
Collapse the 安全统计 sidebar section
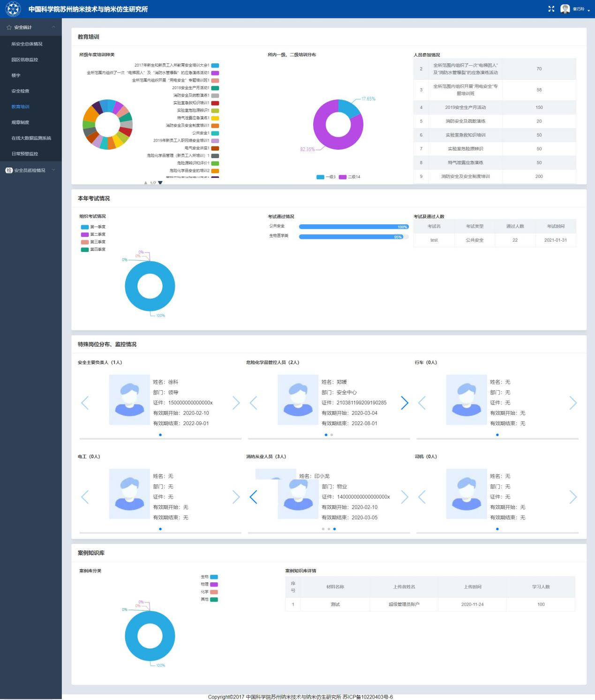click(x=53, y=27)
